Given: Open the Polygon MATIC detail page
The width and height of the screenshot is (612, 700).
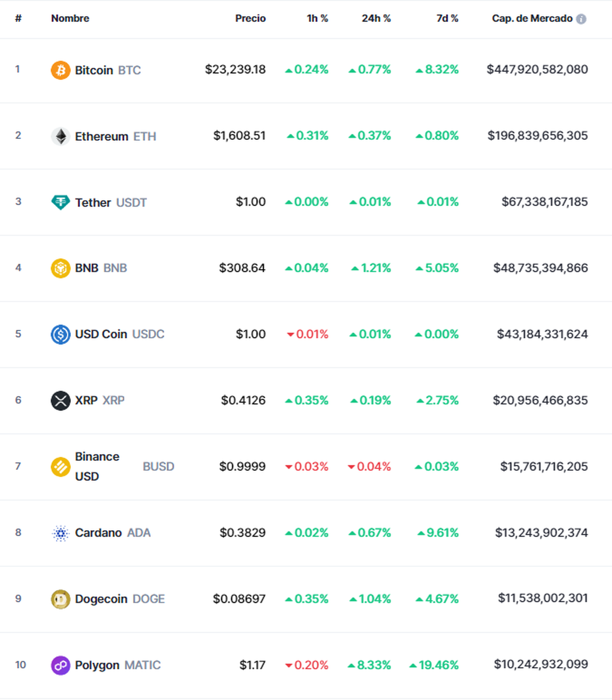Looking at the screenshot, I should coord(97,665).
